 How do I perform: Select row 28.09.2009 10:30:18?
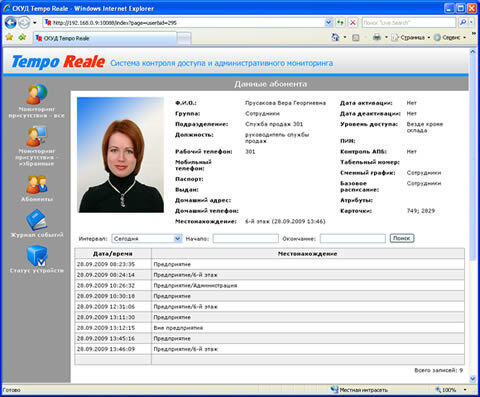tap(269, 296)
